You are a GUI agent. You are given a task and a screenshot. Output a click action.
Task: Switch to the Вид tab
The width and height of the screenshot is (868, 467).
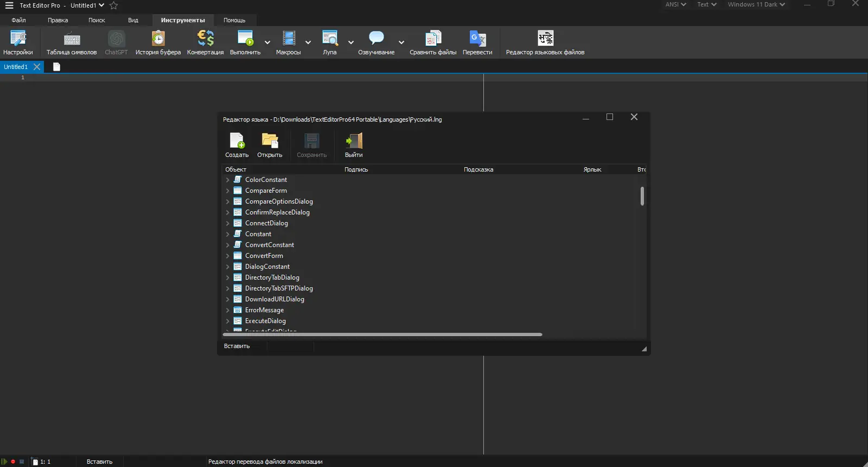(x=133, y=20)
